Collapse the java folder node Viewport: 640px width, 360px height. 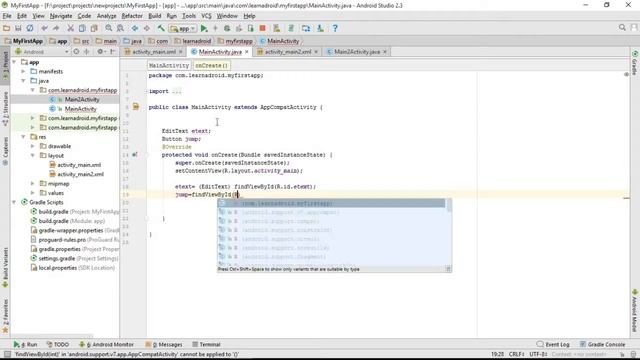pyautogui.click(x=24, y=81)
